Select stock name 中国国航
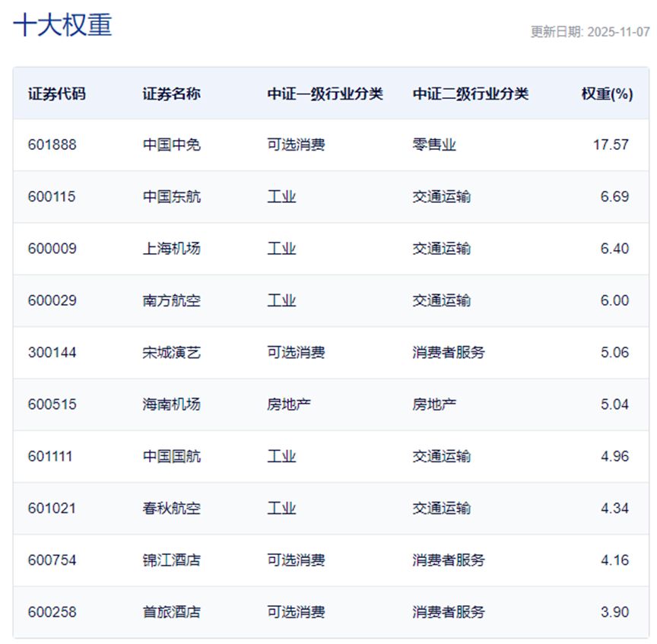The width and height of the screenshot is (657, 644). coord(172,456)
